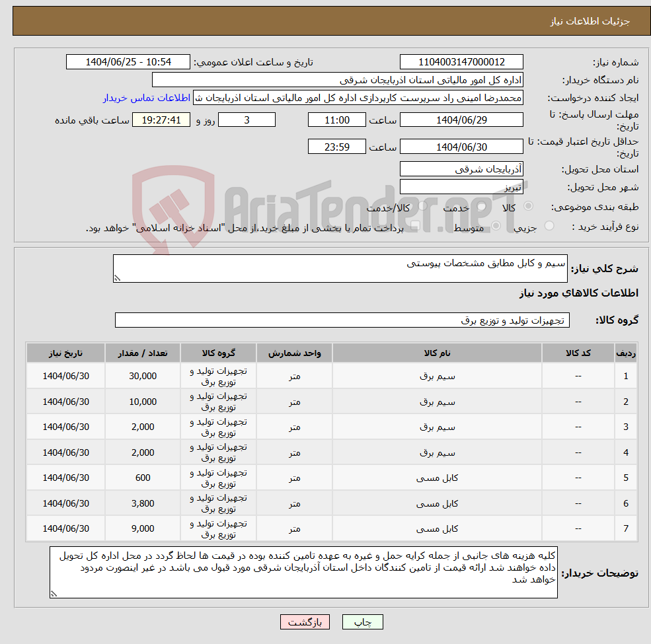Viewport: 651px width, 644px height.
Task: Select the تاریخ و ساعت اعلان عمومی field
Action: click(x=128, y=61)
